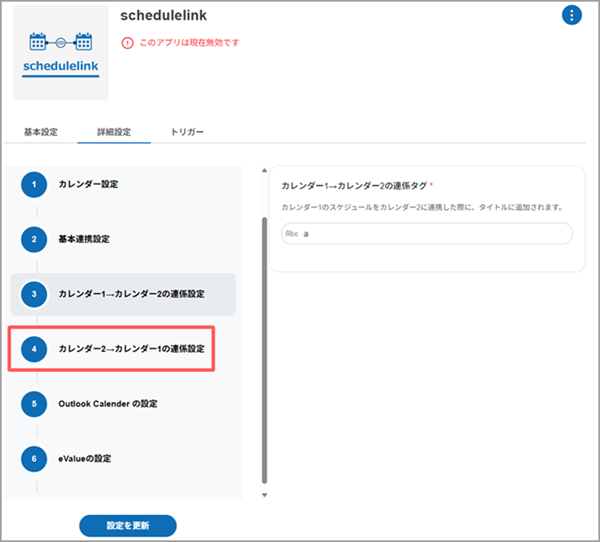Click the scrollbar down arrow in the step list
This screenshot has width=600, height=542.
point(264,494)
